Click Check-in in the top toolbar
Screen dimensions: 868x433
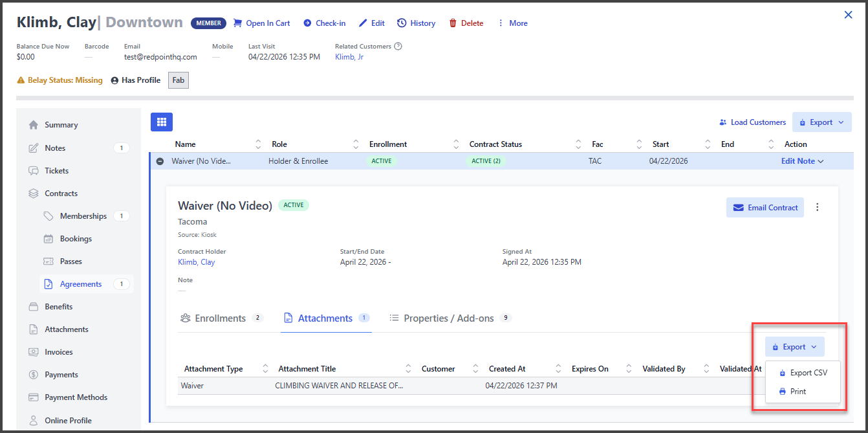324,23
